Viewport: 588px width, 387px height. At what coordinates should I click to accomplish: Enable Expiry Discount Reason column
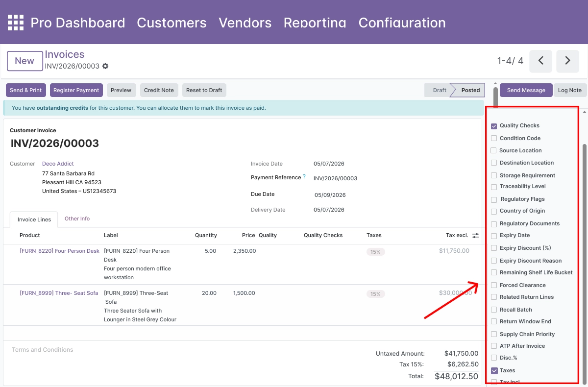tap(494, 261)
